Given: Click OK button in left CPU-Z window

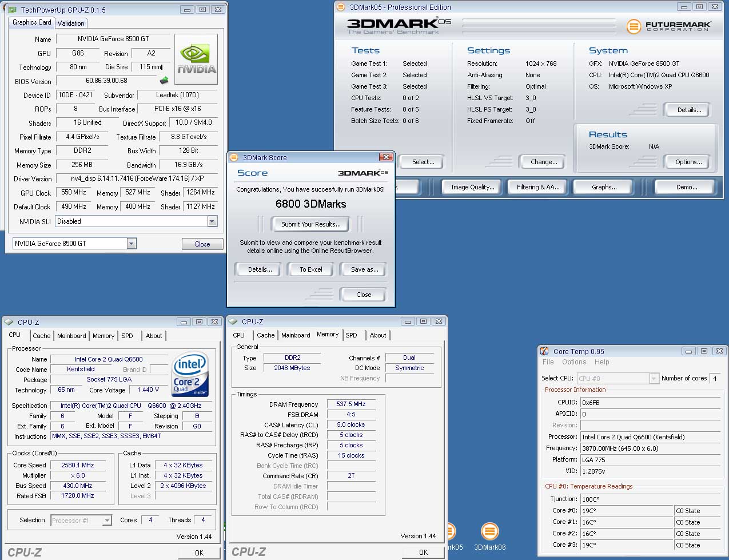Looking at the screenshot, I should 199,553.
